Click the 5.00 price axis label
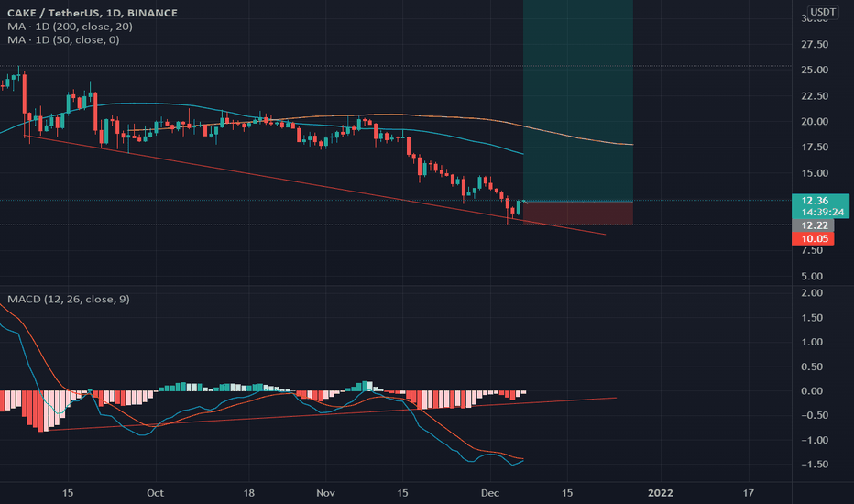Screen dimensions: 854x504 tap(812, 276)
